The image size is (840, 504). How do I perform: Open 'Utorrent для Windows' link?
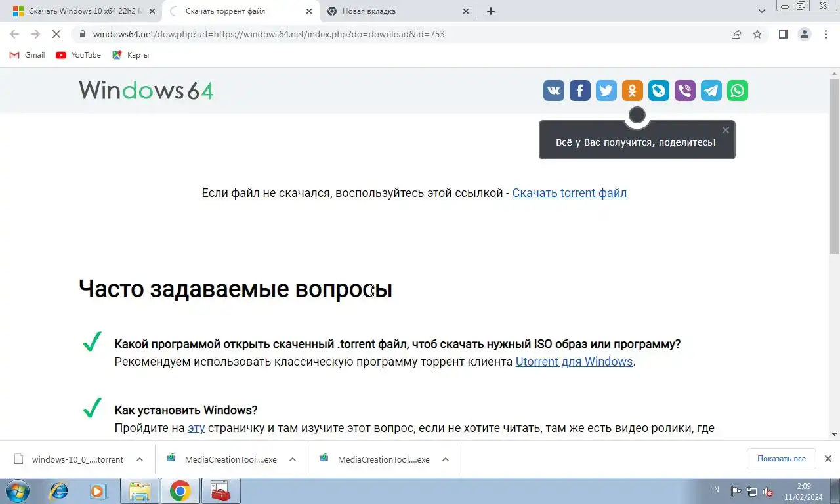pos(574,362)
